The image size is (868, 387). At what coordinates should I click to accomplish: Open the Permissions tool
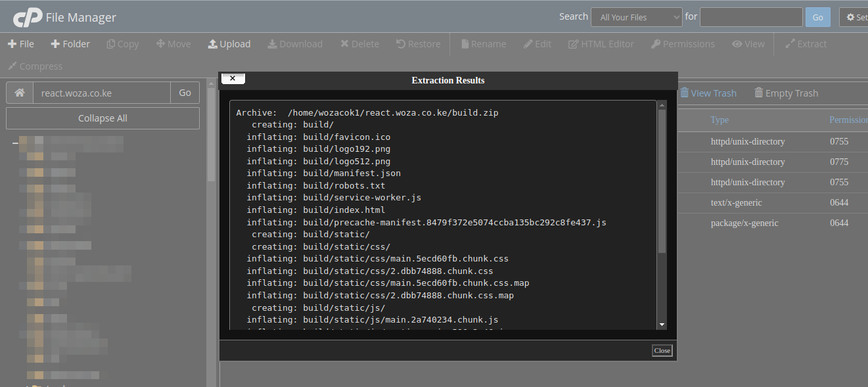[x=683, y=44]
